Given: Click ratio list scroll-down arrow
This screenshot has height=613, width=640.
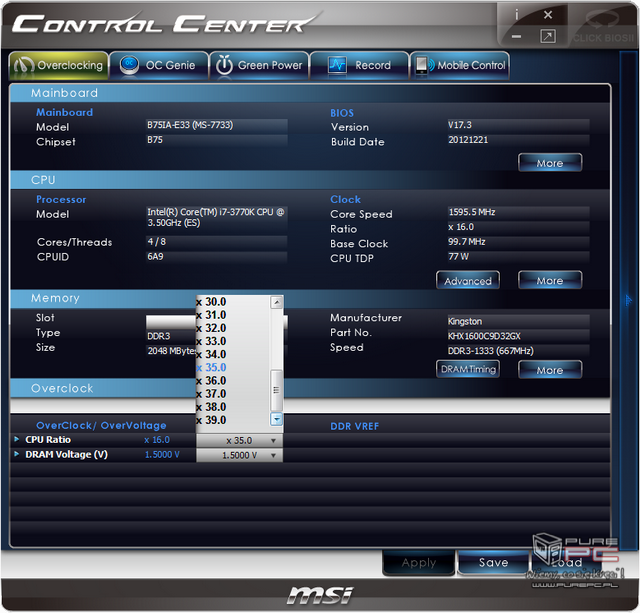Looking at the screenshot, I should coord(276,419).
